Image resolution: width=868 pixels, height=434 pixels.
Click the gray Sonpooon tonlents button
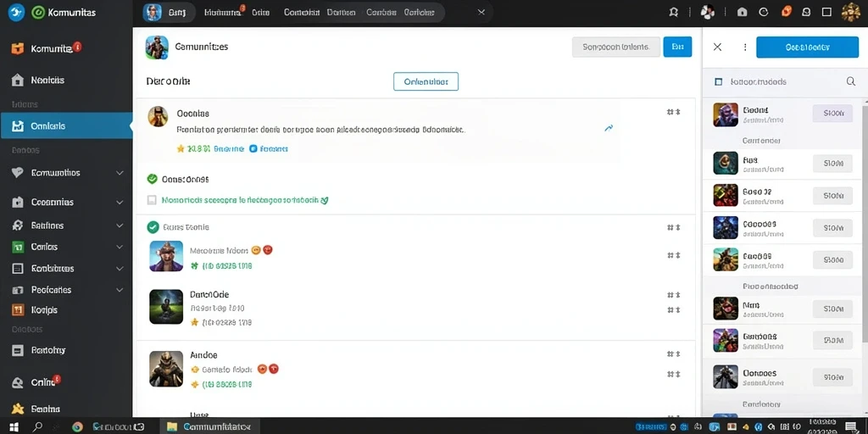(616, 47)
